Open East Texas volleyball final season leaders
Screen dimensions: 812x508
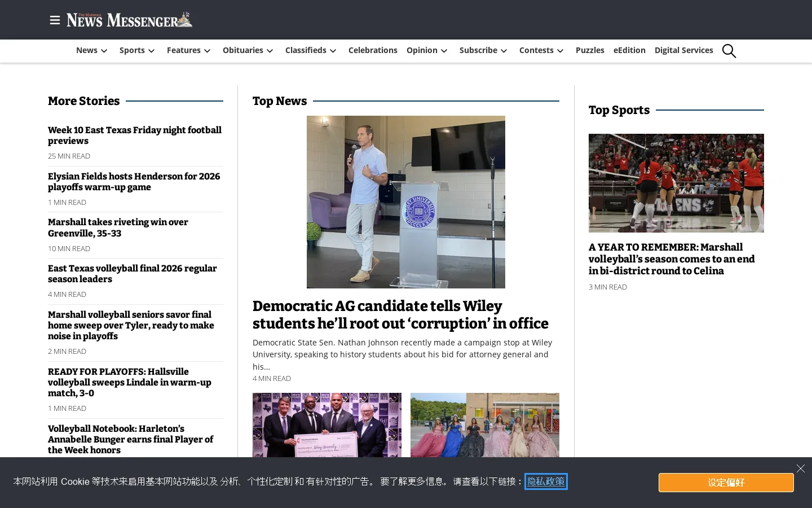pos(133,274)
